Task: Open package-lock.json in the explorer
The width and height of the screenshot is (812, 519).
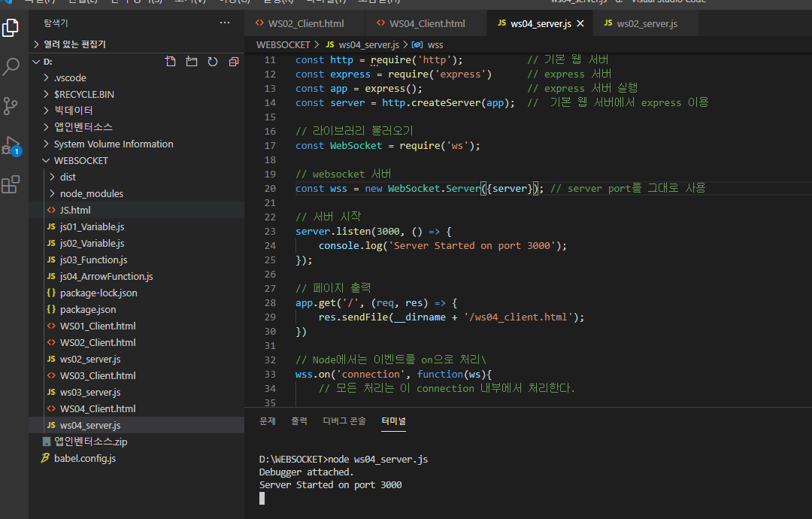Action: (136, 293)
